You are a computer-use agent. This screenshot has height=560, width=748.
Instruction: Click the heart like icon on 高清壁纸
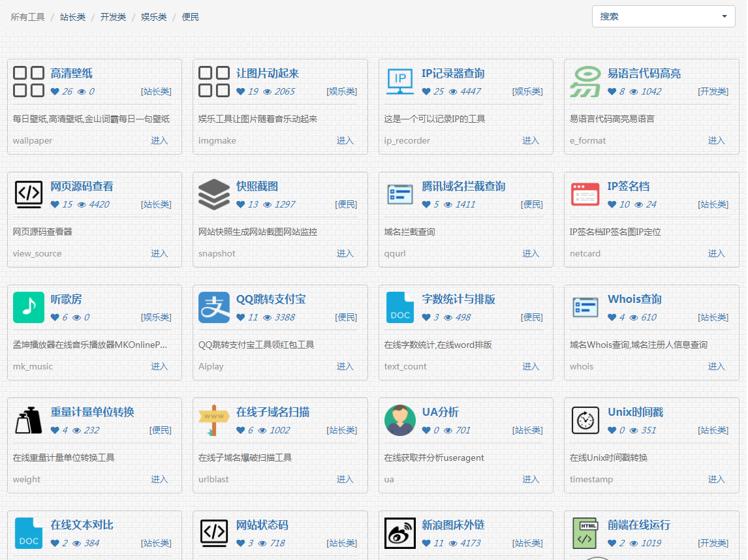tap(55, 91)
